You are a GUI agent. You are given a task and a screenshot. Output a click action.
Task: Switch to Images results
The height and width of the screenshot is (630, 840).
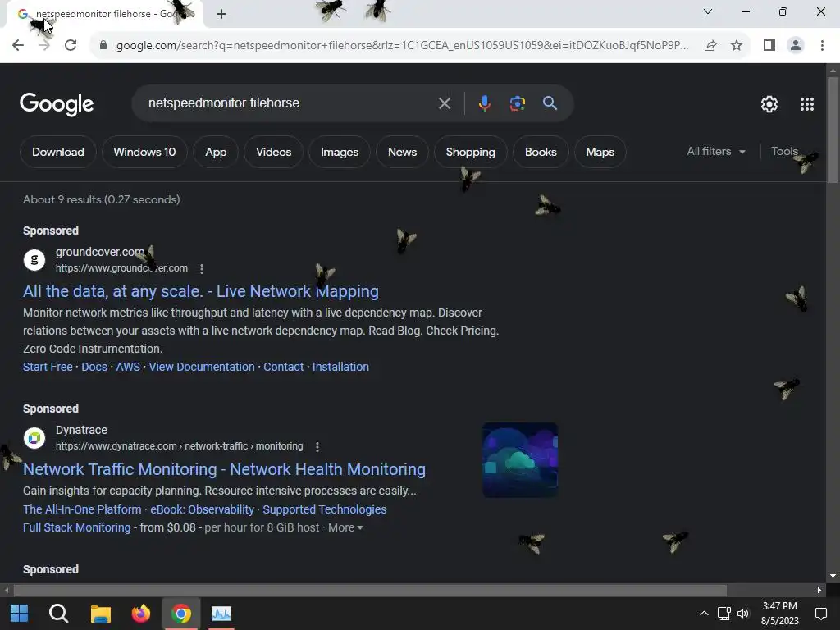pyautogui.click(x=340, y=152)
